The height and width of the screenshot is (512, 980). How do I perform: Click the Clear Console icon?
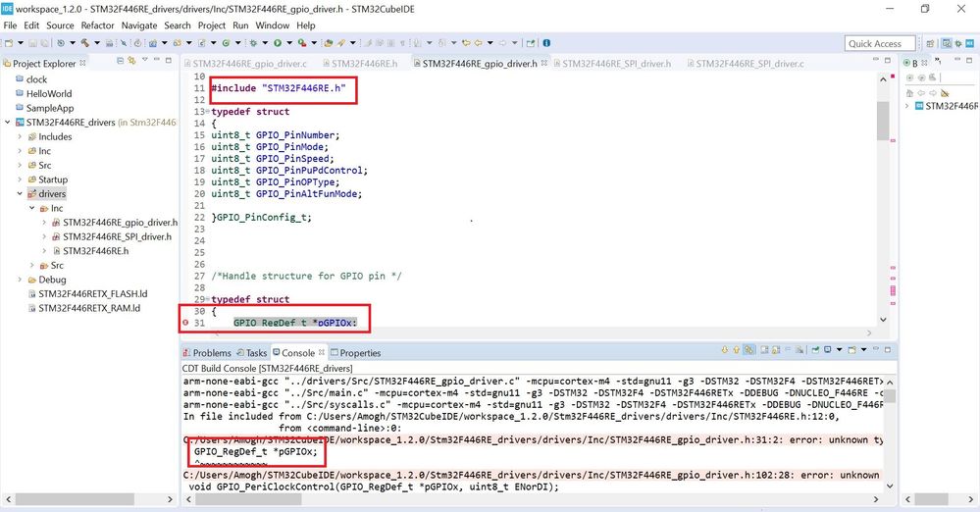tap(799, 350)
